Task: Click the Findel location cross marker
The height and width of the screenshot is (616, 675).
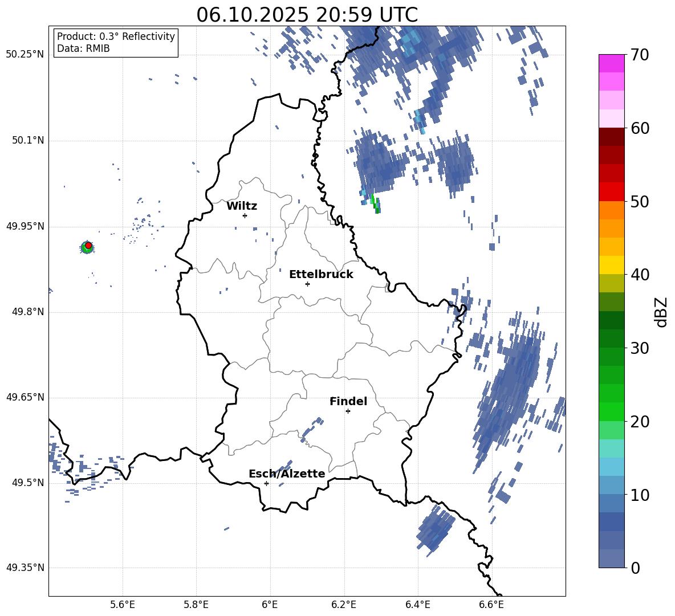Action: click(x=348, y=411)
